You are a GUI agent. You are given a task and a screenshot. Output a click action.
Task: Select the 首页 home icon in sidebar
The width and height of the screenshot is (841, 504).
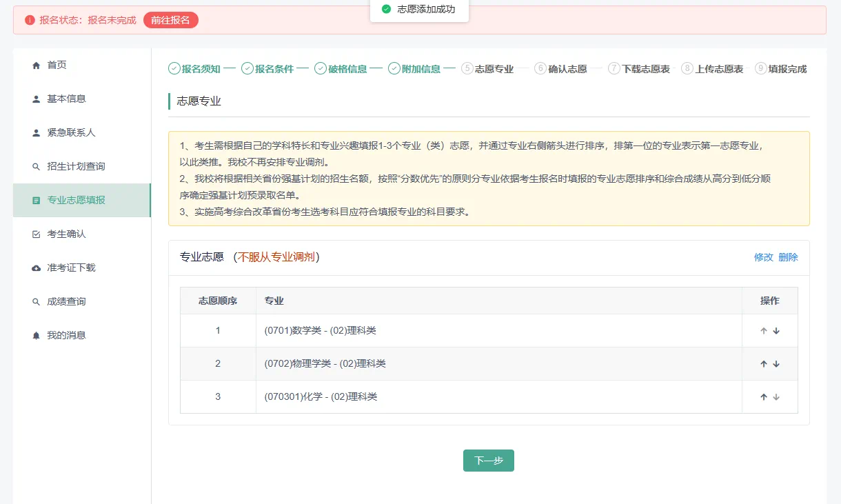(x=35, y=65)
